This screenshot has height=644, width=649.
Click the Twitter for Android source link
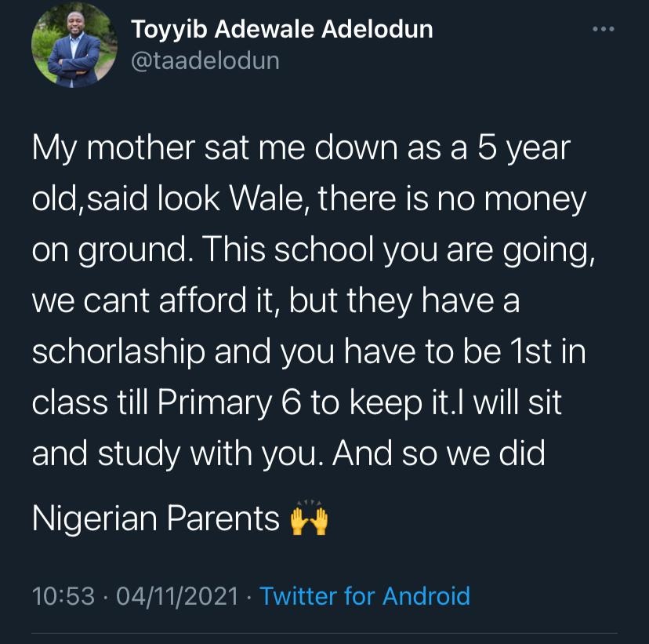[x=364, y=596]
